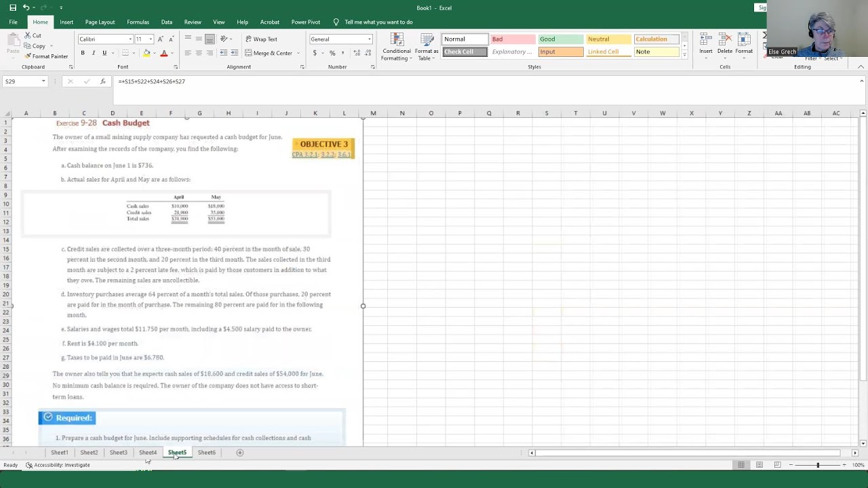Toggle Underline formatting

[x=104, y=53]
